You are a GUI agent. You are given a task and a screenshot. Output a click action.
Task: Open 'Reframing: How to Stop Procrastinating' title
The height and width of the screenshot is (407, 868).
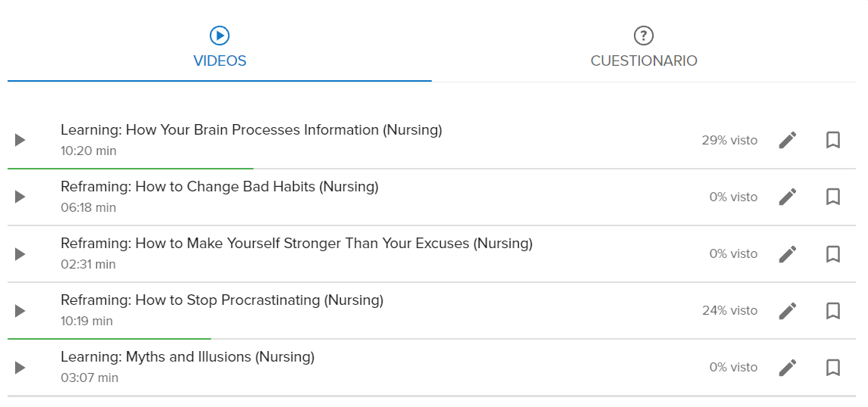point(222,300)
